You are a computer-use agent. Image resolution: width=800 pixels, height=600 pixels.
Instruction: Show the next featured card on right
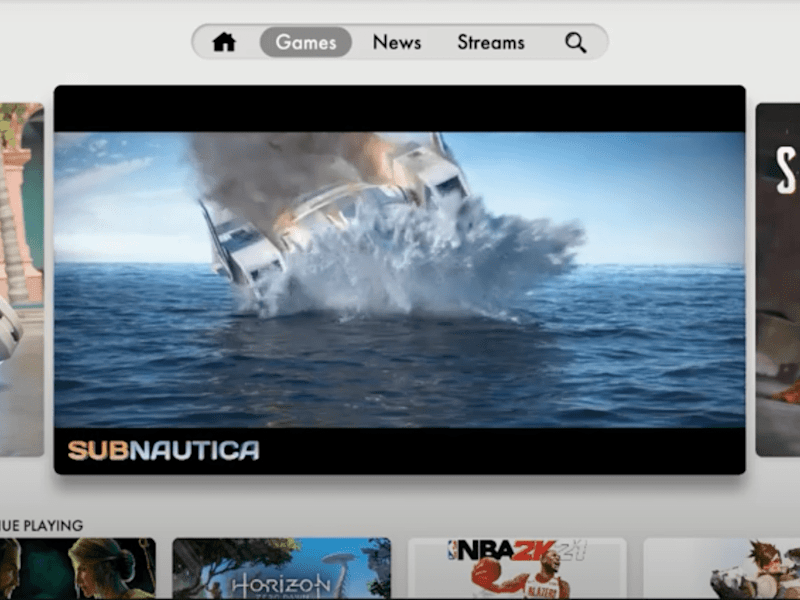778,280
